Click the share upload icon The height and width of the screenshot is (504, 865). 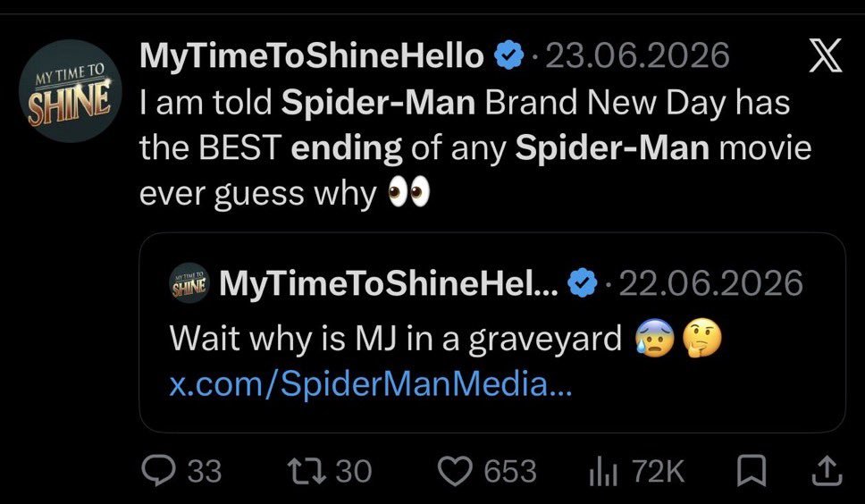click(x=828, y=471)
